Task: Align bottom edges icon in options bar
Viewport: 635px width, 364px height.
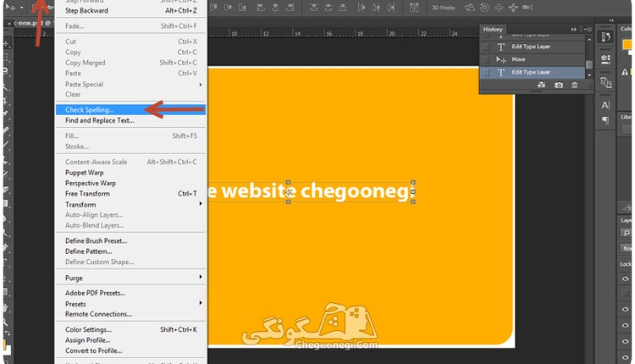Action: tap(242, 8)
